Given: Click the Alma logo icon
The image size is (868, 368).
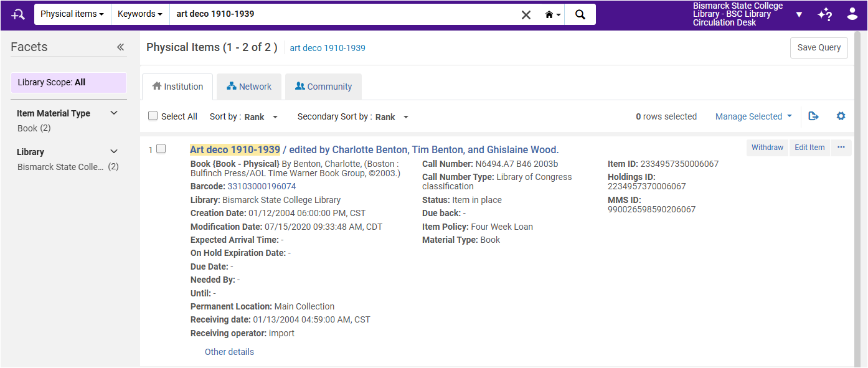Looking at the screenshot, I should [x=17, y=14].
